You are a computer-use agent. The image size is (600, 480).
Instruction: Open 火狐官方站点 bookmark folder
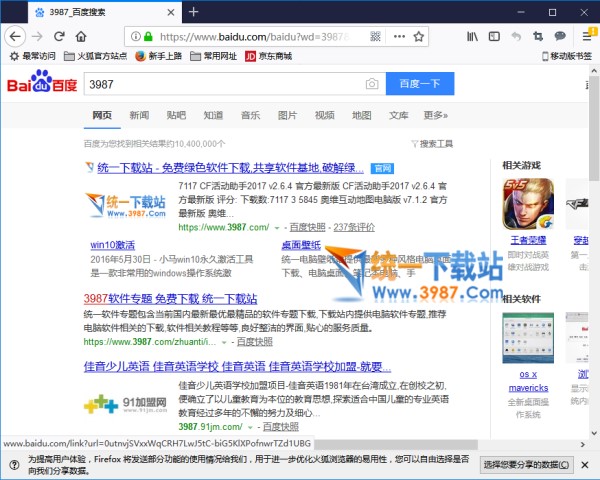(96, 56)
